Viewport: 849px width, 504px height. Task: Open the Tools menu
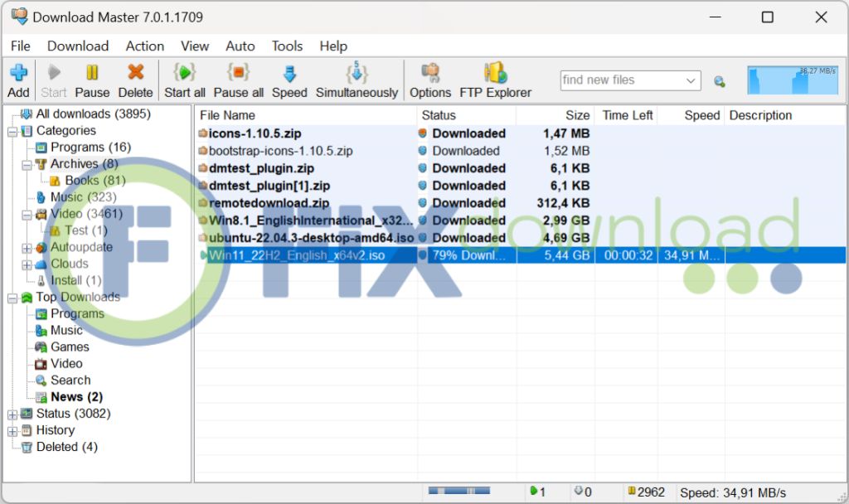click(288, 46)
